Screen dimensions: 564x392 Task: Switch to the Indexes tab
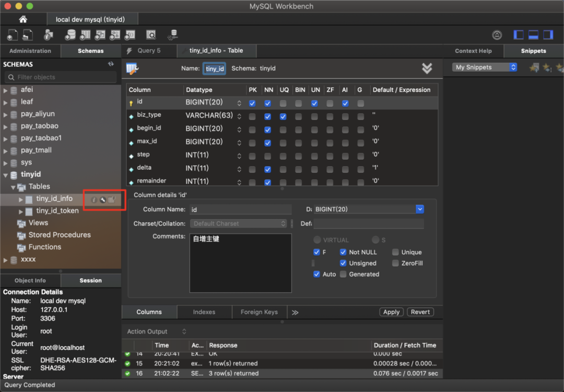(x=204, y=312)
